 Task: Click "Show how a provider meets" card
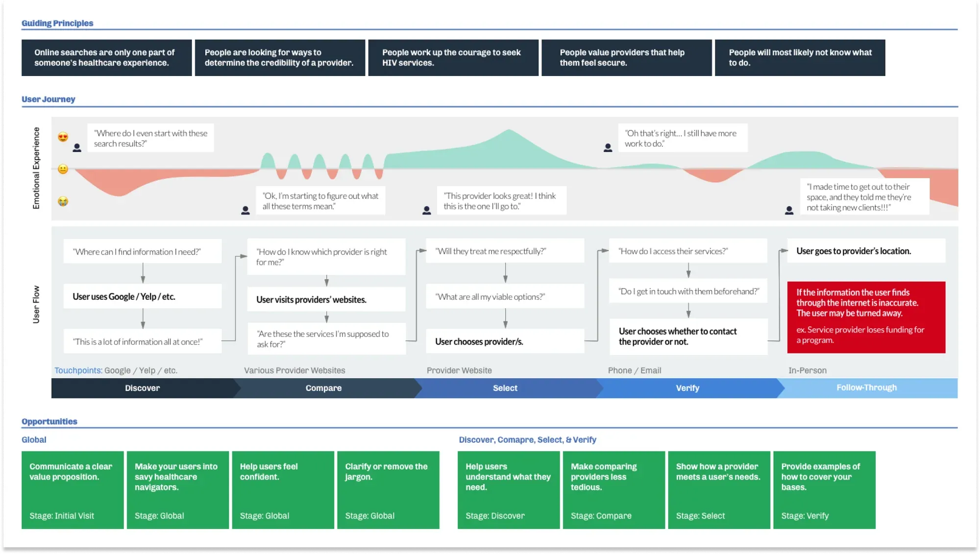click(719, 490)
